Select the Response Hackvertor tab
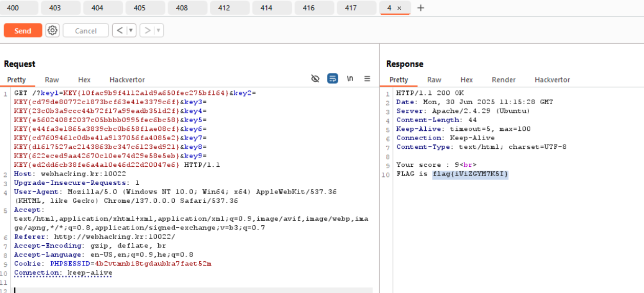Viewport: 644px width, 293px height. click(552, 80)
